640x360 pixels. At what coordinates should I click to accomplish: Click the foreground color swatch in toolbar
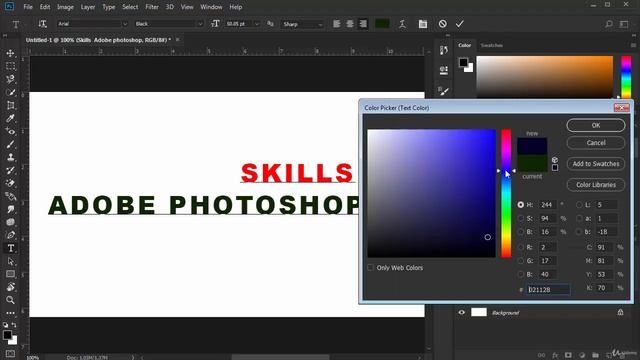click(7, 335)
